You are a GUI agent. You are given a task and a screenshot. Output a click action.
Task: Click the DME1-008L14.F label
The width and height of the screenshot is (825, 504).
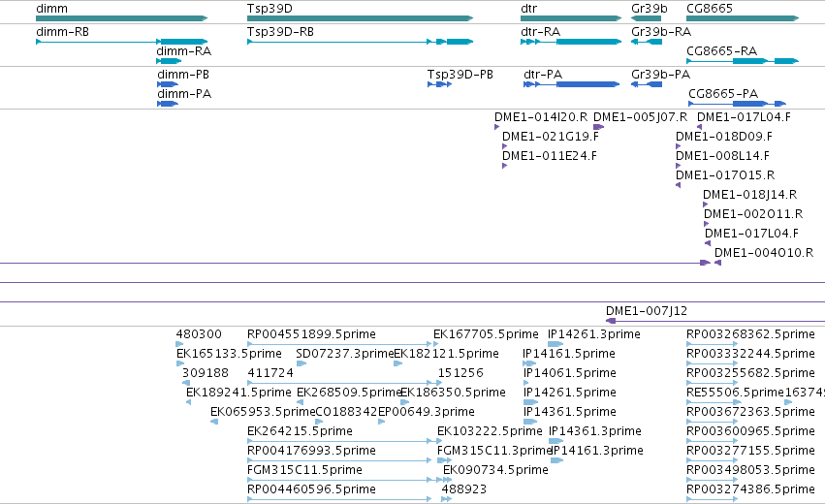pos(722,156)
